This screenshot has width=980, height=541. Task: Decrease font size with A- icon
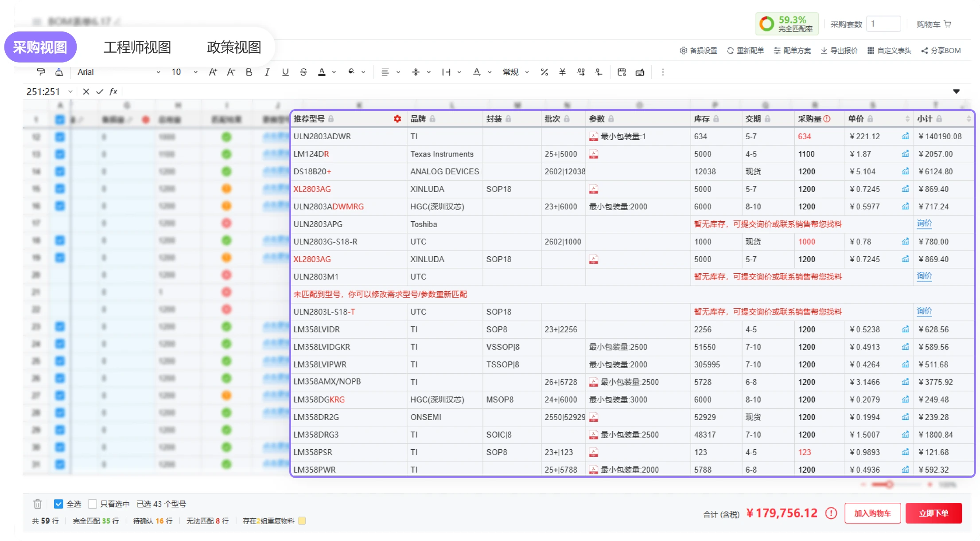click(231, 72)
